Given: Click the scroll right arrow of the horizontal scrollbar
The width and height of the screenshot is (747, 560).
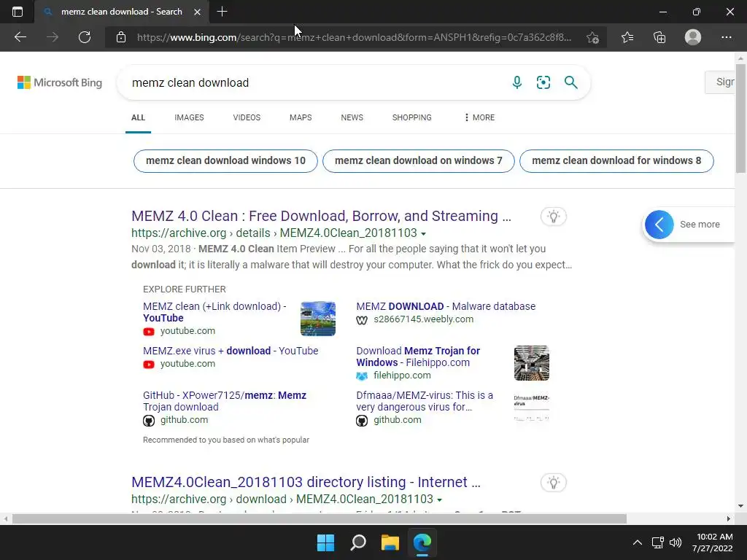Looking at the screenshot, I should pos(729,518).
